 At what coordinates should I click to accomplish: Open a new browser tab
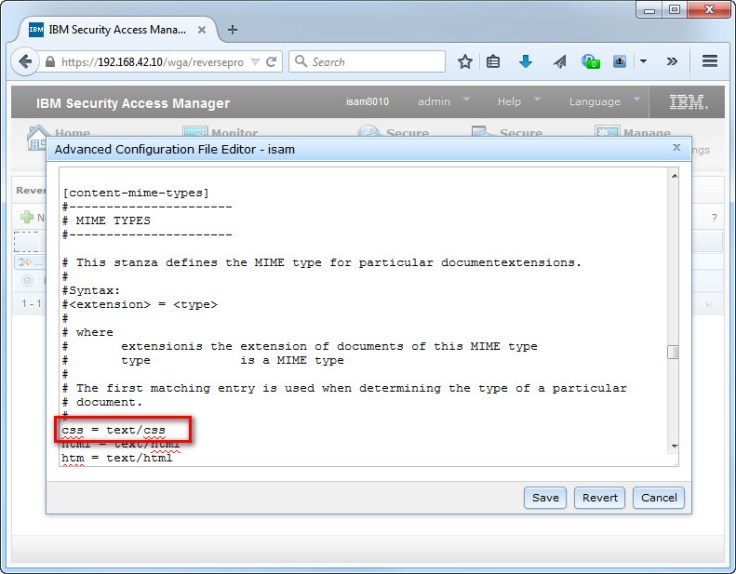233,29
